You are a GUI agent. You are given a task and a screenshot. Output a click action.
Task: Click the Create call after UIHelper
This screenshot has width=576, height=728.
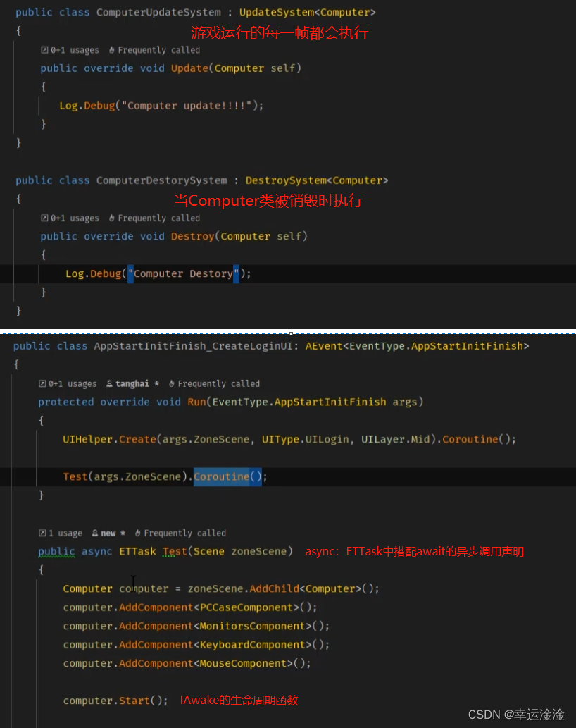[x=138, y=439]
